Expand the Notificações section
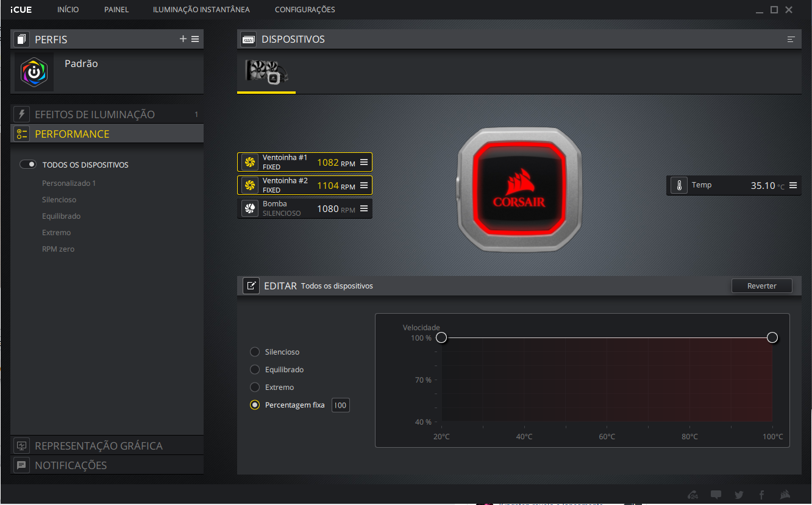Image resolution: width=812 pixels, height=505 pixels. point(107,465)
